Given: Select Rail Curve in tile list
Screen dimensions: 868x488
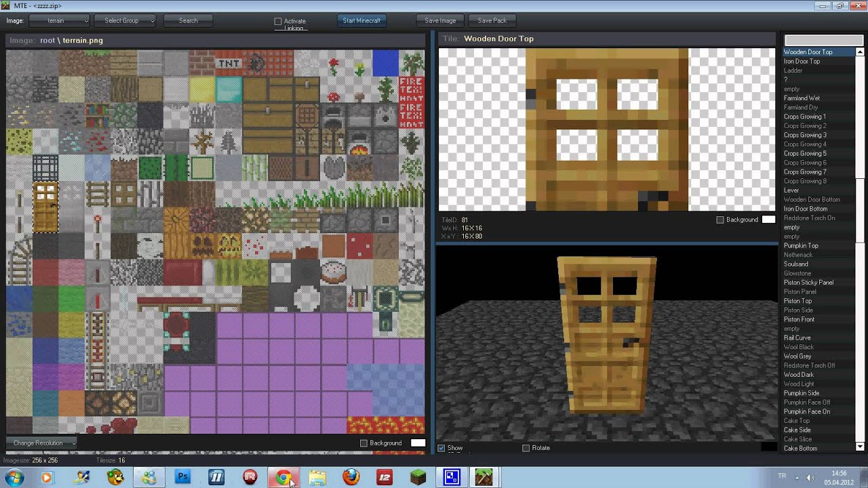Looking at the screenshot, I should pos(819,338).
